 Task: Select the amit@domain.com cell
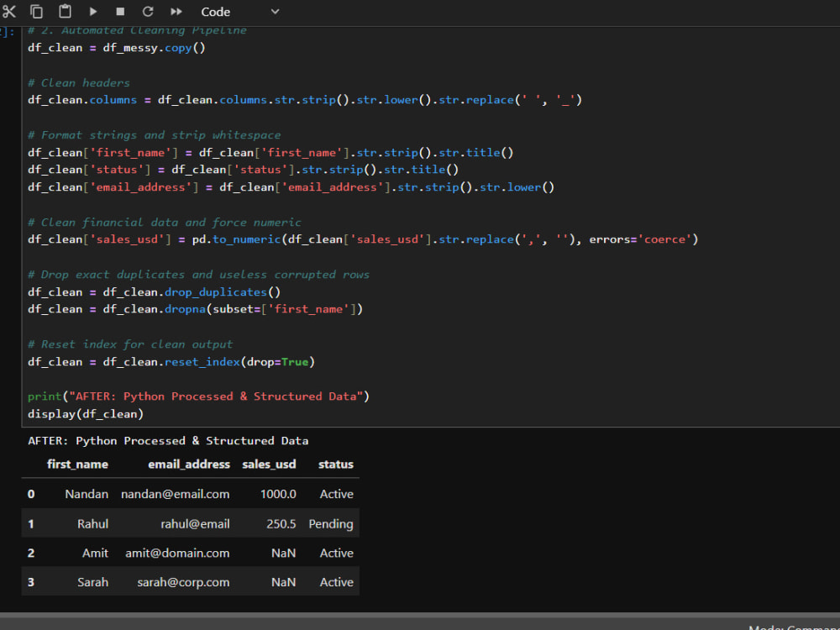pos(177,553)
